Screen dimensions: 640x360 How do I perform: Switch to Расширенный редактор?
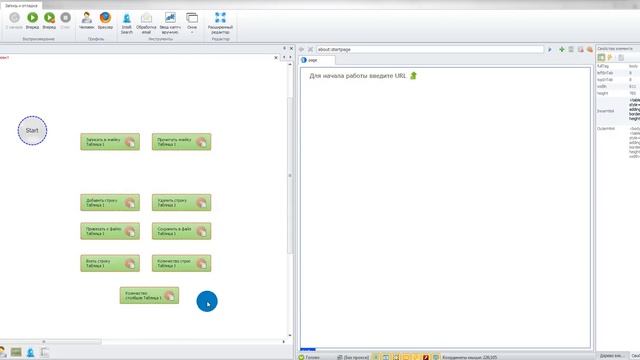pos(220,23)
